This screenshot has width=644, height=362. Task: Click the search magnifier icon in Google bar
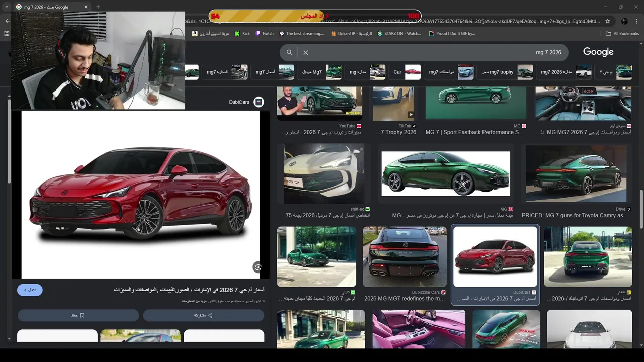point(289,52)
